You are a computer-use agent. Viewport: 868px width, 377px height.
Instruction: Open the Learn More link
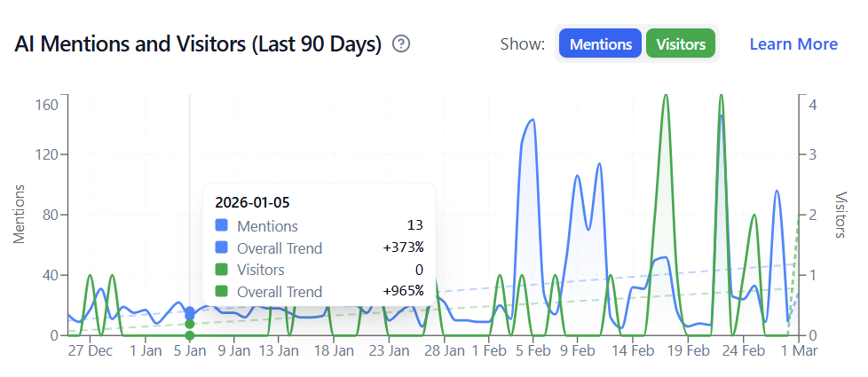(x=793, y=43)
